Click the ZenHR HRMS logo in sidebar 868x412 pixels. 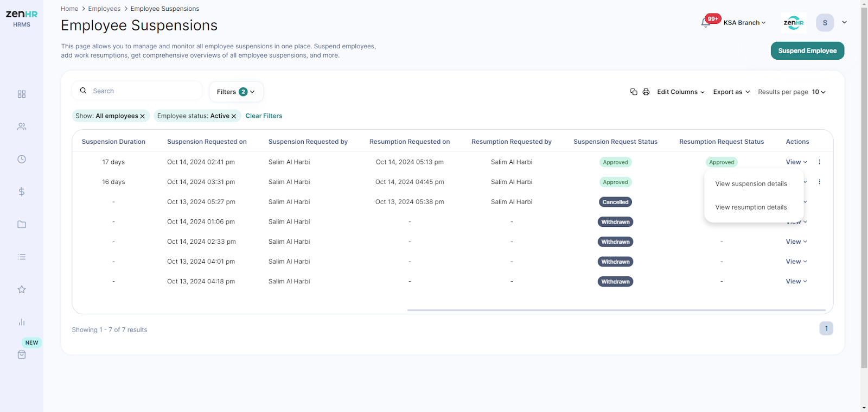tap(22, 18)
